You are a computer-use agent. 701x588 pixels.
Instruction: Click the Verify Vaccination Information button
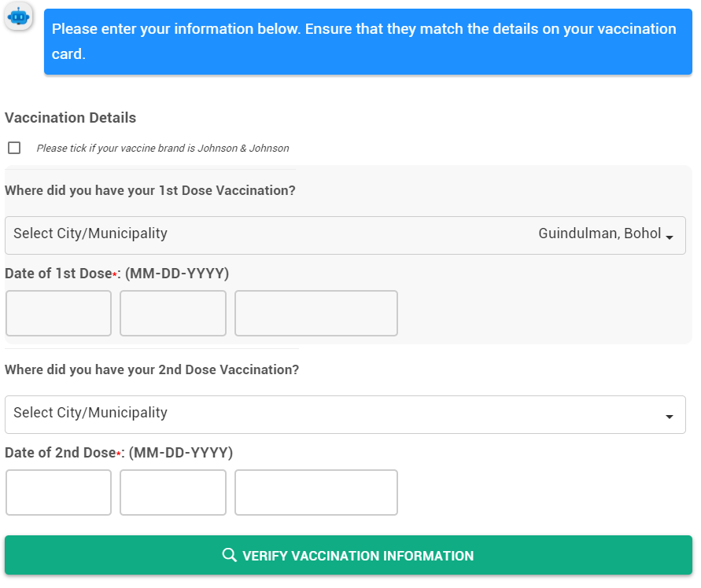[x=349, y=556]
